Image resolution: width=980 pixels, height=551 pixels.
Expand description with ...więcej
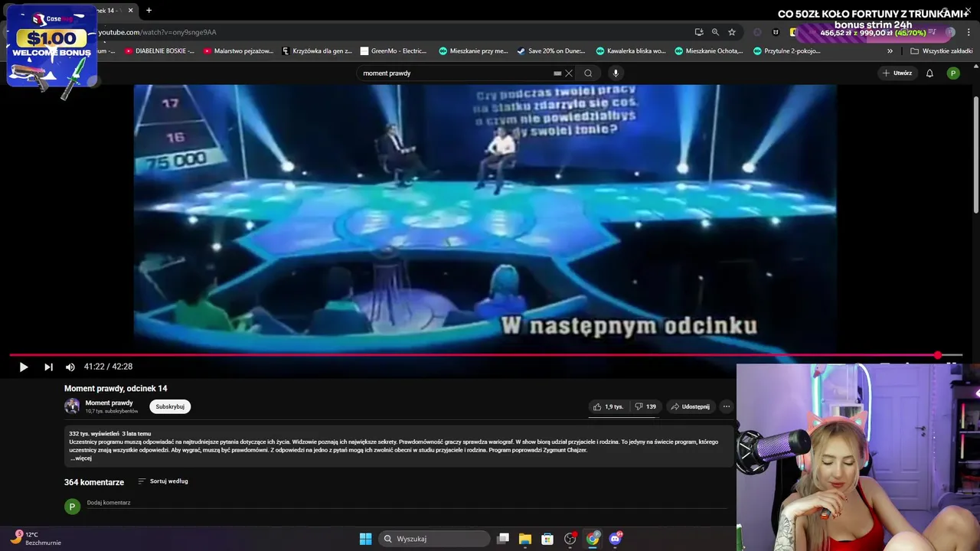[81, 458]
